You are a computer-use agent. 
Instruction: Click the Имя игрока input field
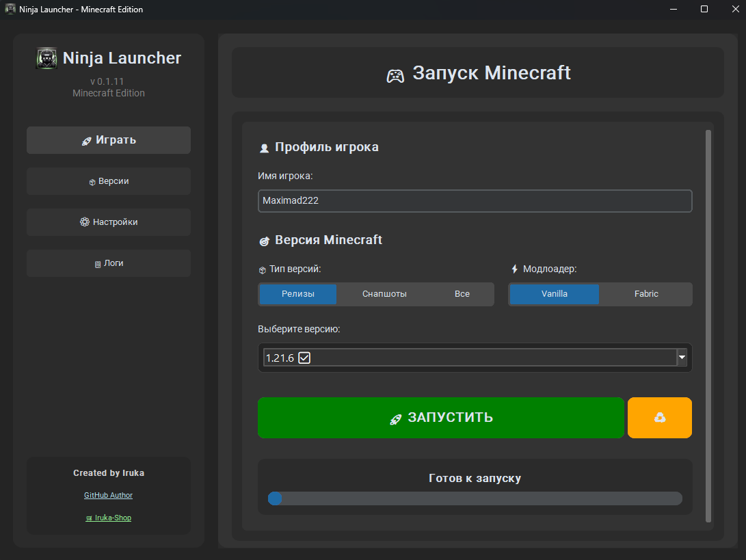click(475, 201)
